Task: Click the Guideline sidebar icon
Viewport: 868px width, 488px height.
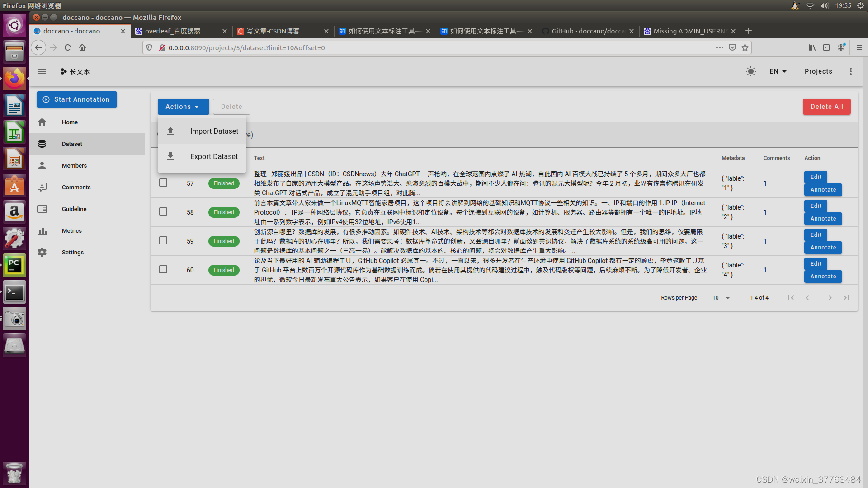Action: point(42,209)
